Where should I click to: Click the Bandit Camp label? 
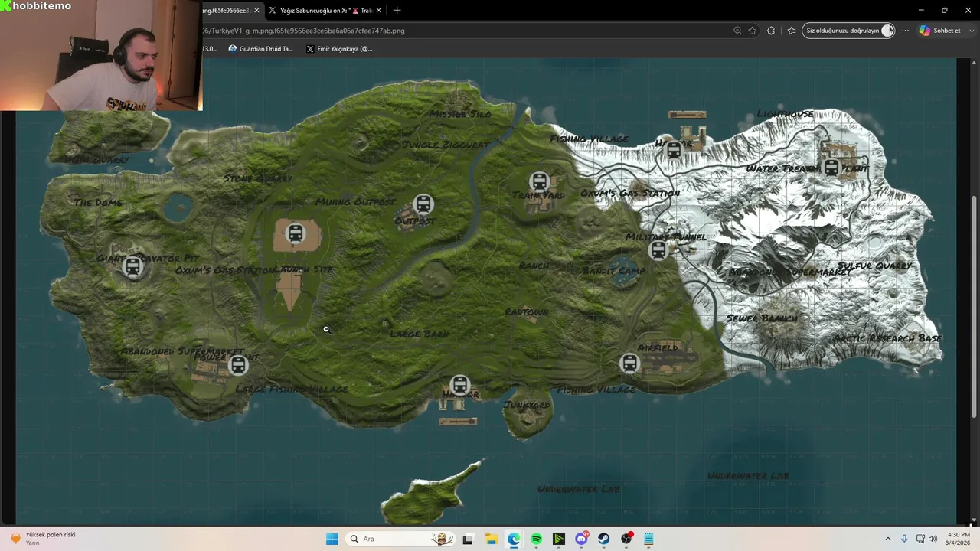pos(614,271)
